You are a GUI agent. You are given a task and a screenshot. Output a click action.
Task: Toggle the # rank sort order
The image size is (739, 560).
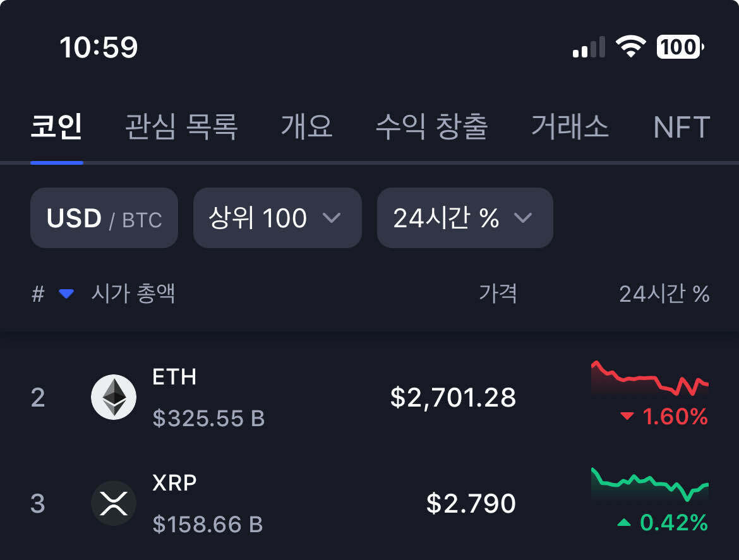[x=38, y=294]
